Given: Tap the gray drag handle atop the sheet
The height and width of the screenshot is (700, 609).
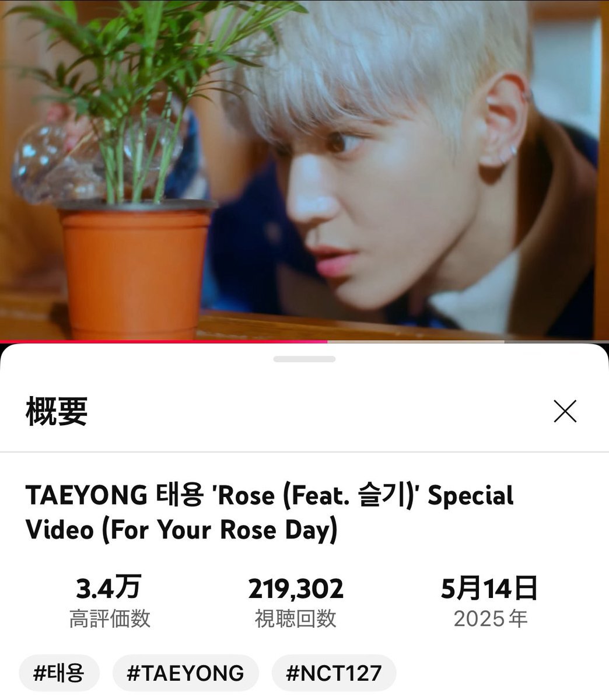Looking at the screenshot, I should (304, 359).
